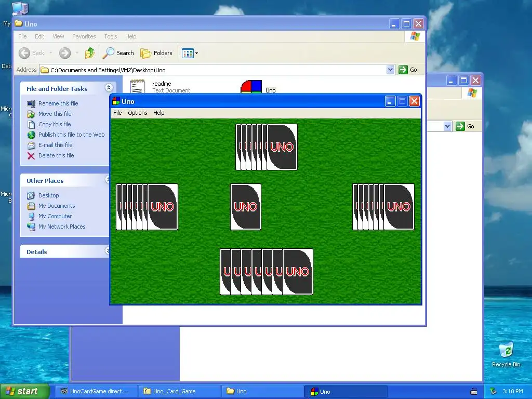
Task: Switch to Uno game taskbar item
Action: coord(345,392)
